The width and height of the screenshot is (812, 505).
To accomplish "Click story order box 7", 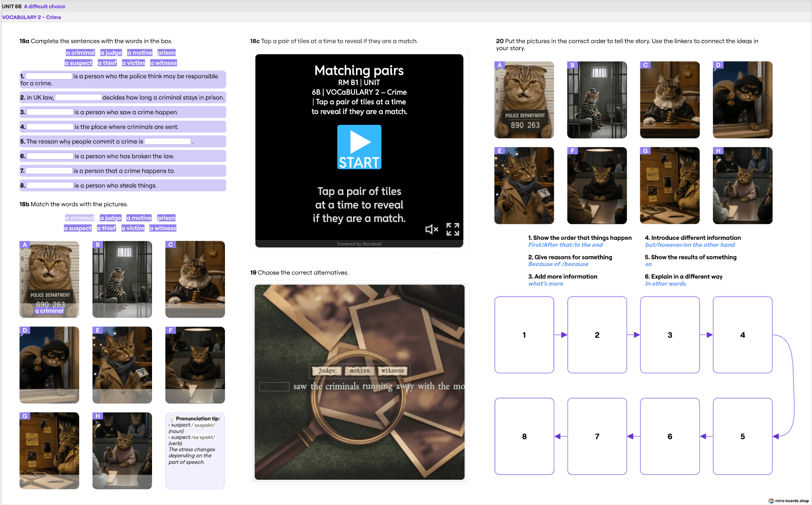I will 597,436.
